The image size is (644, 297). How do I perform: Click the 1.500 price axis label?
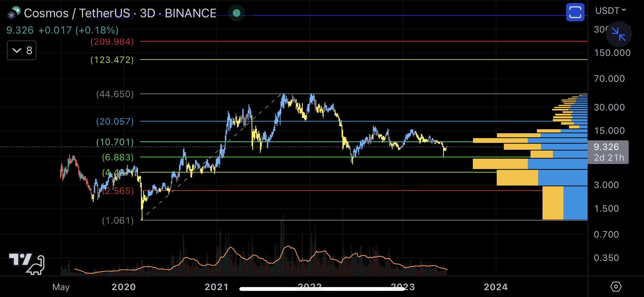[x=606, y=208]
